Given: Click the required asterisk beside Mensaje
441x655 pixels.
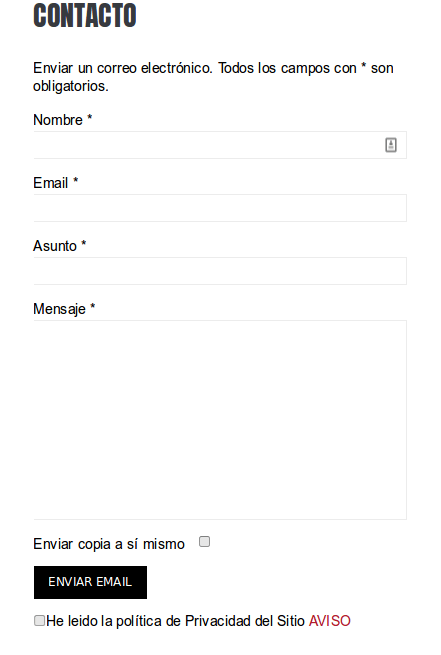Looking at the screenshot, I should tap(93, 307).
